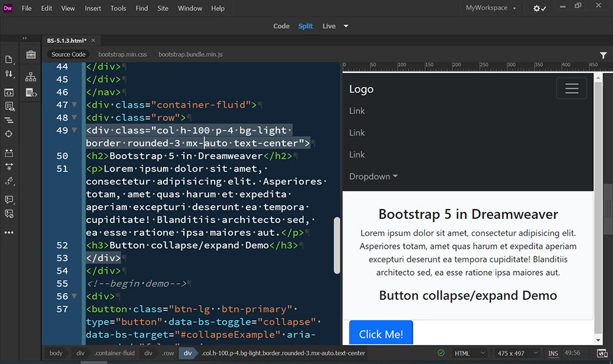The height and width of the screenshot is (364, 613).
Task: Click the File Management arrows icon
Action: tap(9, 74)
